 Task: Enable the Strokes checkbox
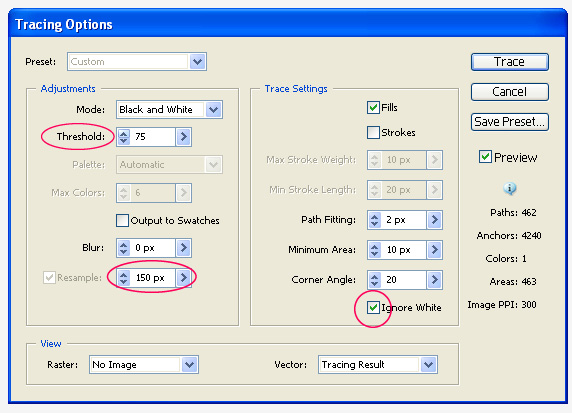coord(373,132)
